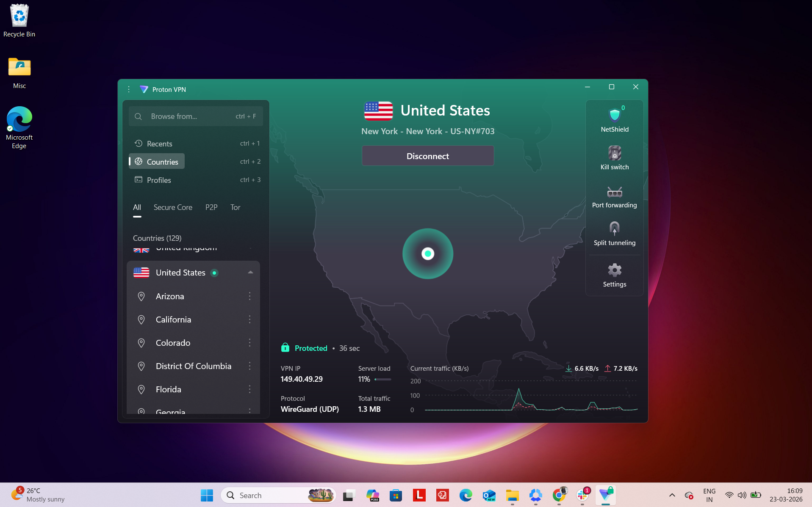Click Total traffic 1.3 MB value

369,409
